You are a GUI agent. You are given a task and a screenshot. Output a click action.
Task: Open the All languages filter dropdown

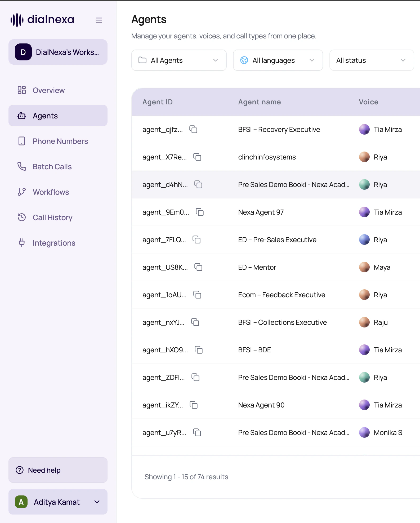(x=278, y=60)
